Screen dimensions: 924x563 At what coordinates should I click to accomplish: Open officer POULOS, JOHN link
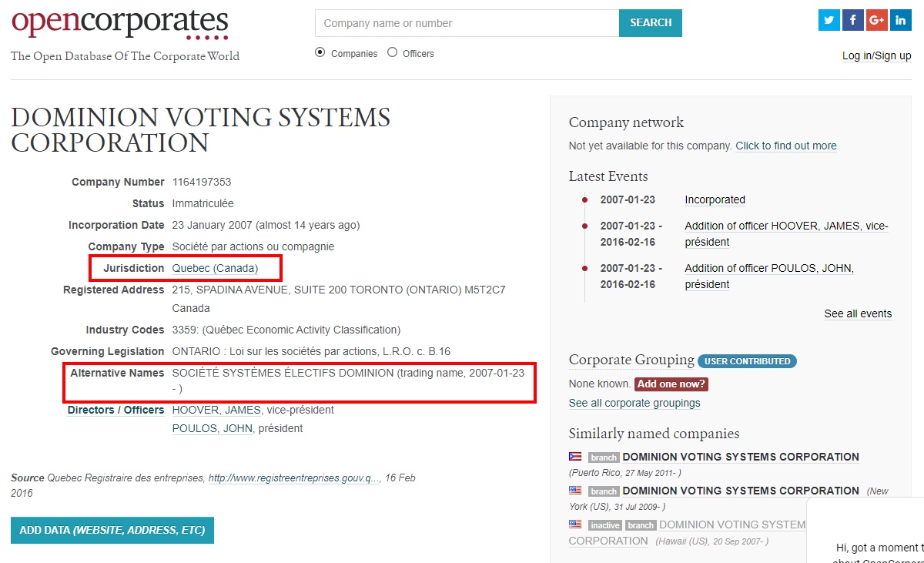(x=213, y=428)
